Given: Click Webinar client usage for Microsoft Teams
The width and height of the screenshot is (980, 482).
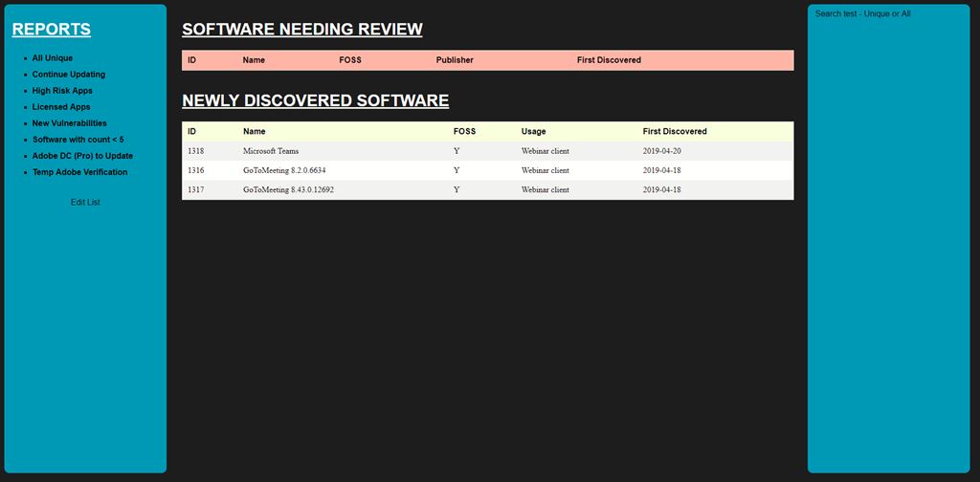Looking at the screenshot, I should click(x=545, y=151).
